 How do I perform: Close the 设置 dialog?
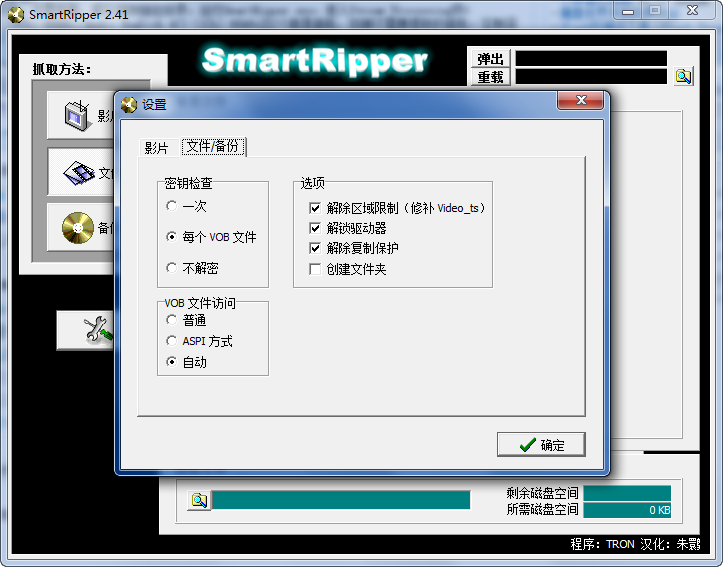tap(581, 100)
